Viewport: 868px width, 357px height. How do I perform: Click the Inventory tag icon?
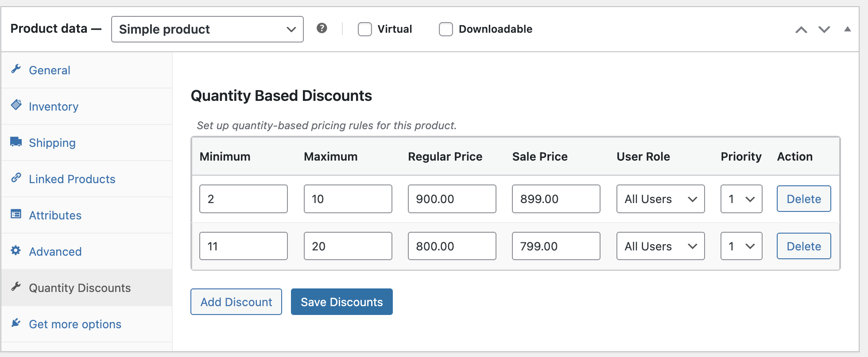(x=16, y=105)
